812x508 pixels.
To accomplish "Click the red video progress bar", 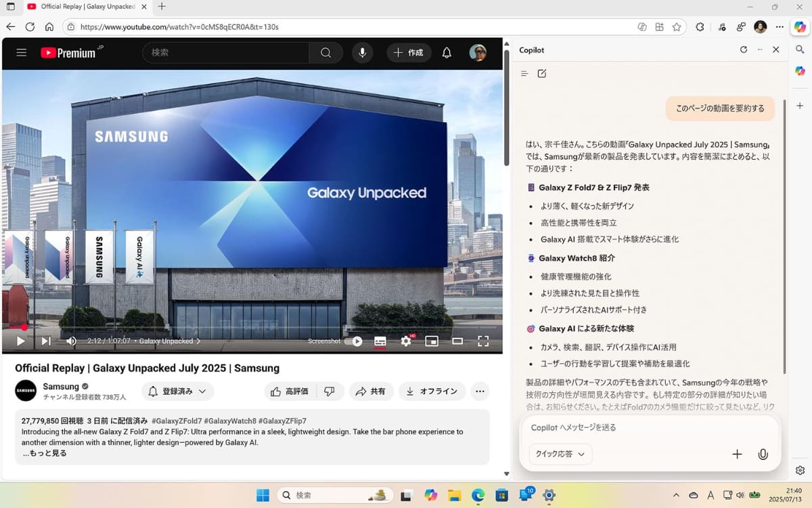I will (252, 327).
